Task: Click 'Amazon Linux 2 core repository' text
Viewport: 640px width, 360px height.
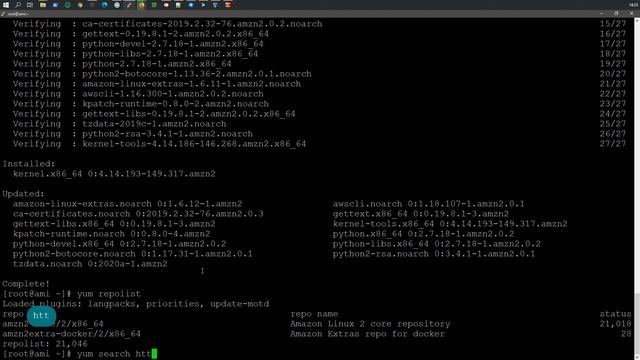Action: pos(370,324)
